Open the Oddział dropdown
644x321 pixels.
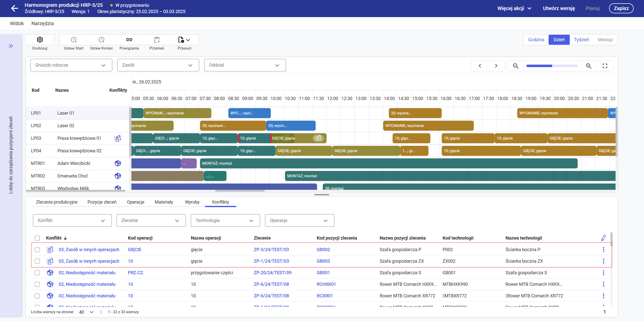point(245,65)
